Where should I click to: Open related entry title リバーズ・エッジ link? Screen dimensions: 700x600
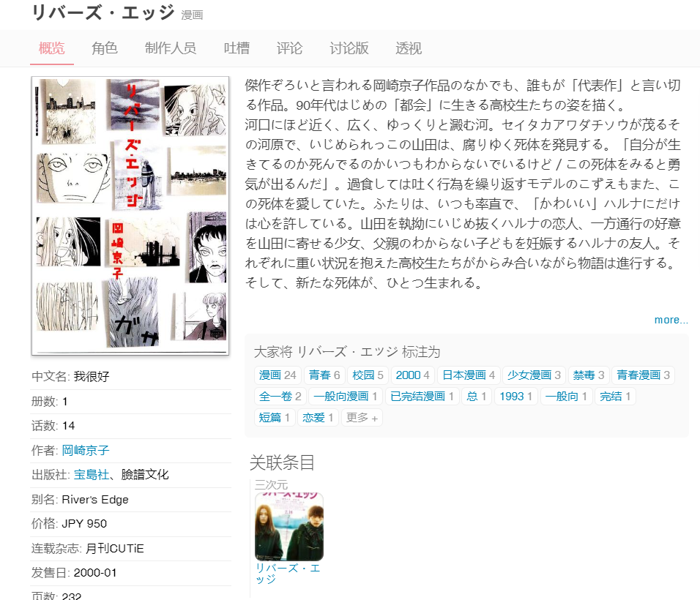(288, 574)
